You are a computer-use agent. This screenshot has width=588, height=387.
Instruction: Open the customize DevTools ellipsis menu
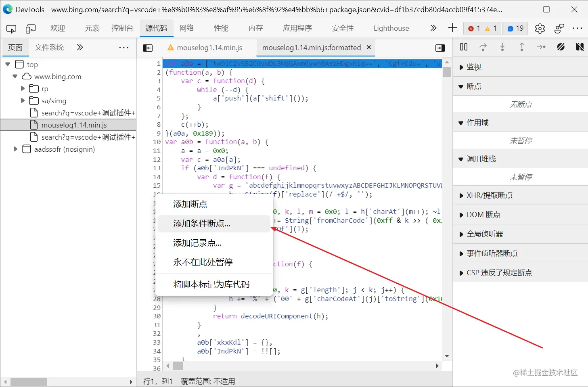pyautogui.click(x=578, y=28)
